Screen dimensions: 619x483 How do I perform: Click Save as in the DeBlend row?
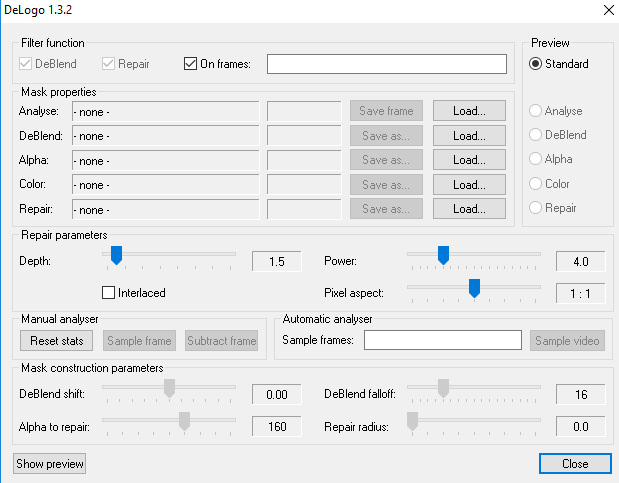coord(386,135)
